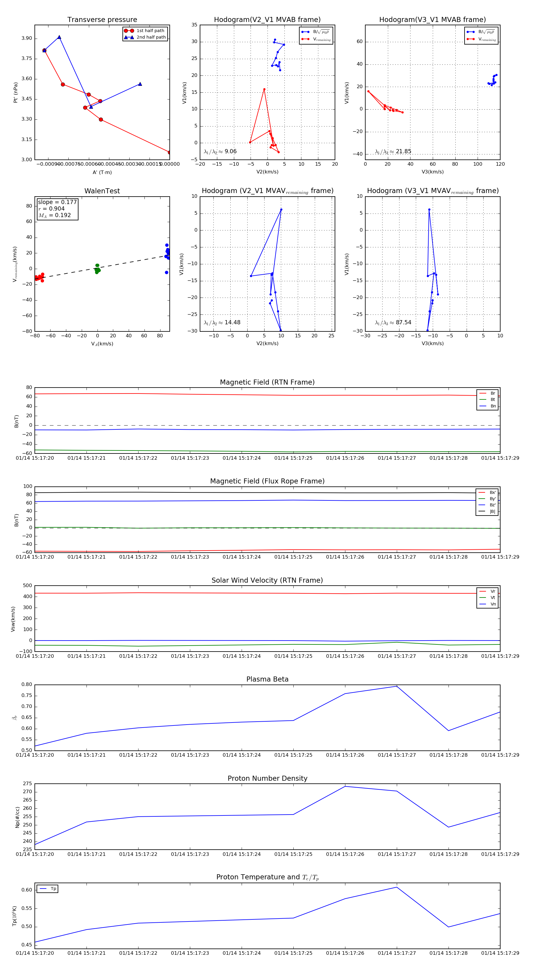Image resolution: width=535 pixels, height=980 pixels.
Task: Select the "Br" legend entry
Action: (x=487, y=393)
